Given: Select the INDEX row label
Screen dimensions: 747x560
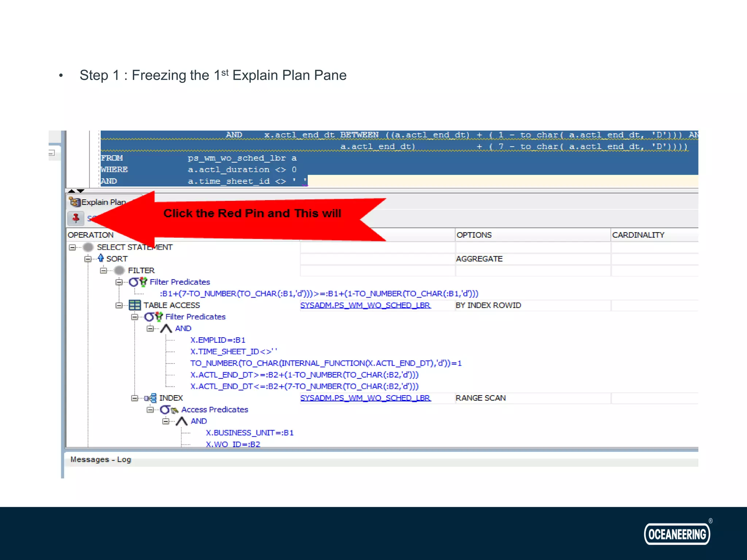Looking at the screenshot, I should click(x=171, y=398).
